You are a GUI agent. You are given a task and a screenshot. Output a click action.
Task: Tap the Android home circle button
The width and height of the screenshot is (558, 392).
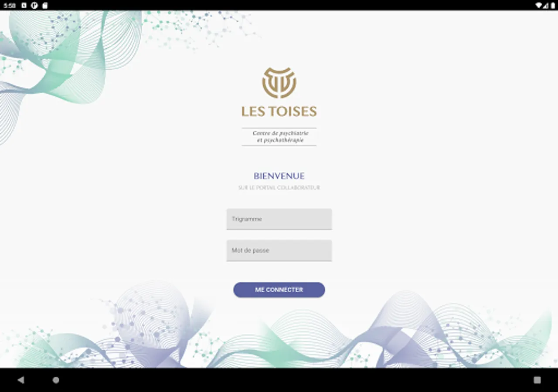[56, 380]
